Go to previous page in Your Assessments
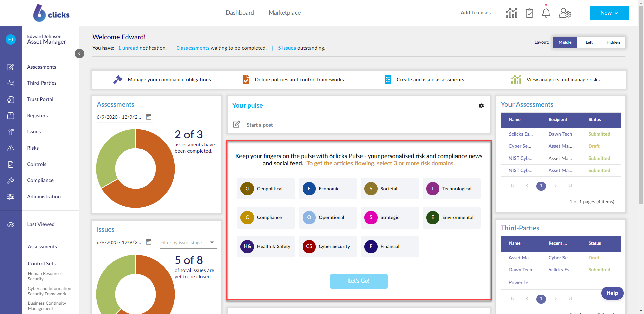Image resolution: width=644 pixels, height=314 pixels. [527, 186]
